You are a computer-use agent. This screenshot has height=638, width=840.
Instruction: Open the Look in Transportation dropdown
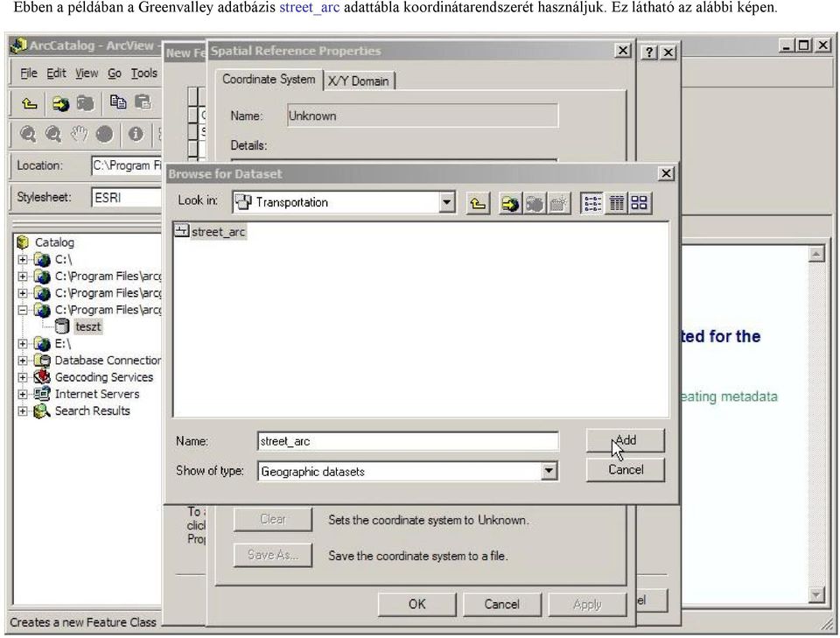click(446, 202)
